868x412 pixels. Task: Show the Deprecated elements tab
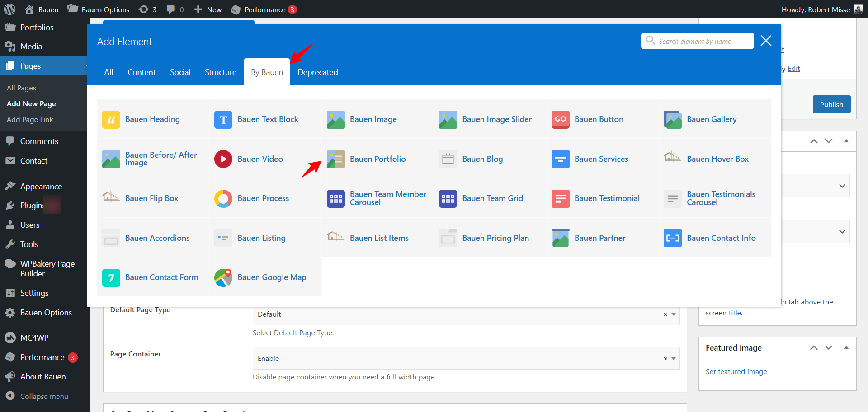pos(318,72)
